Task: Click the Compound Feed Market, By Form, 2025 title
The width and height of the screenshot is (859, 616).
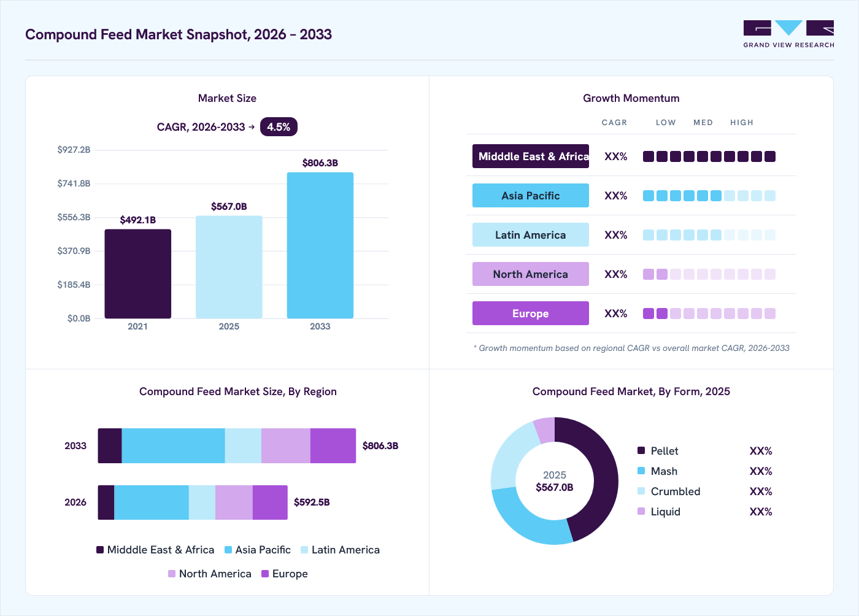Action: point(631,391)
